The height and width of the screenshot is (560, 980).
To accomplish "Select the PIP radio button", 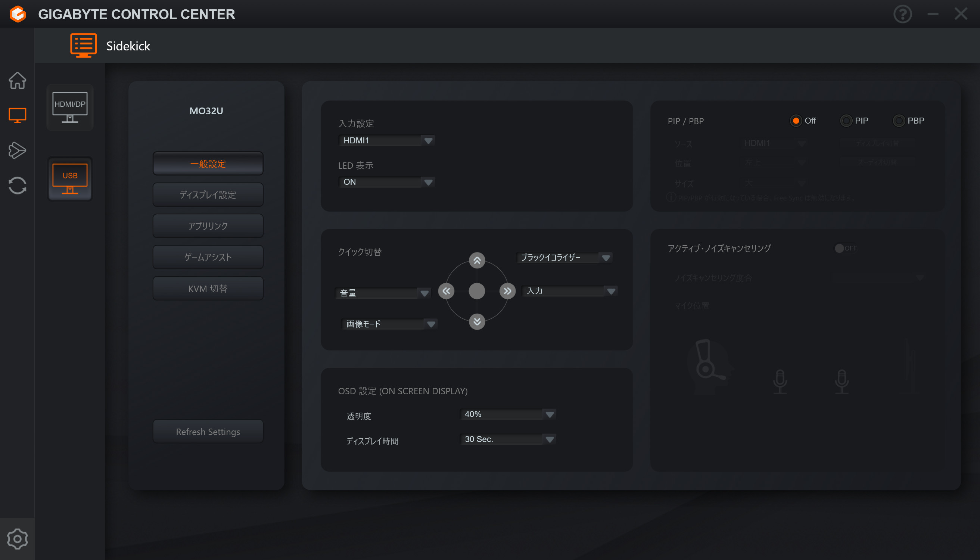I will 846,121.
